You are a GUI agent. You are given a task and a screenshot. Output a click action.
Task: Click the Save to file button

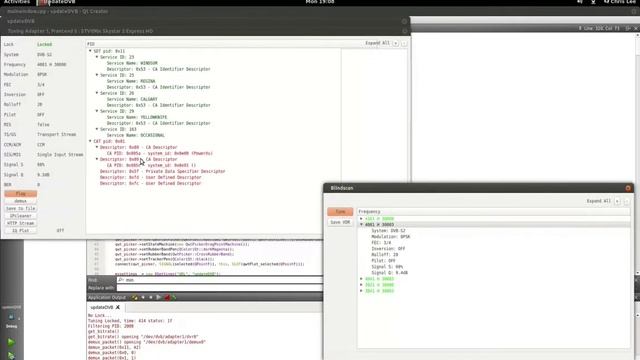pos(20,209)
